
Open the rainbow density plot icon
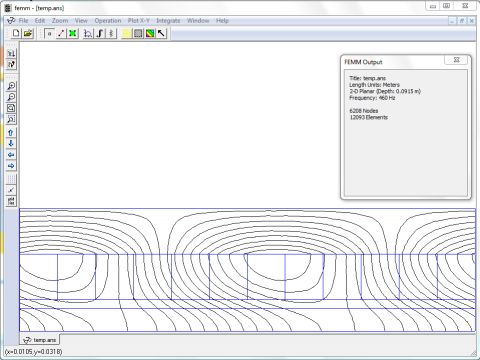150,33
